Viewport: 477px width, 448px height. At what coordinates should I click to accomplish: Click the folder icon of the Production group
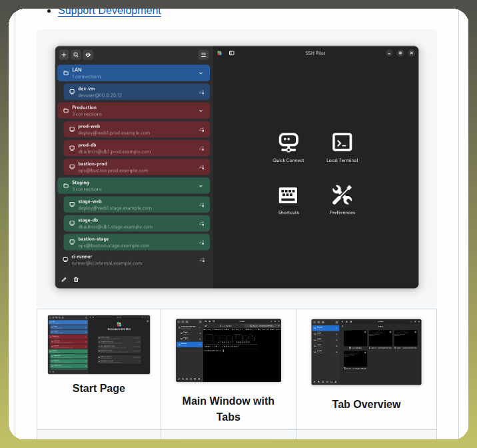click(x=66, y=111)
